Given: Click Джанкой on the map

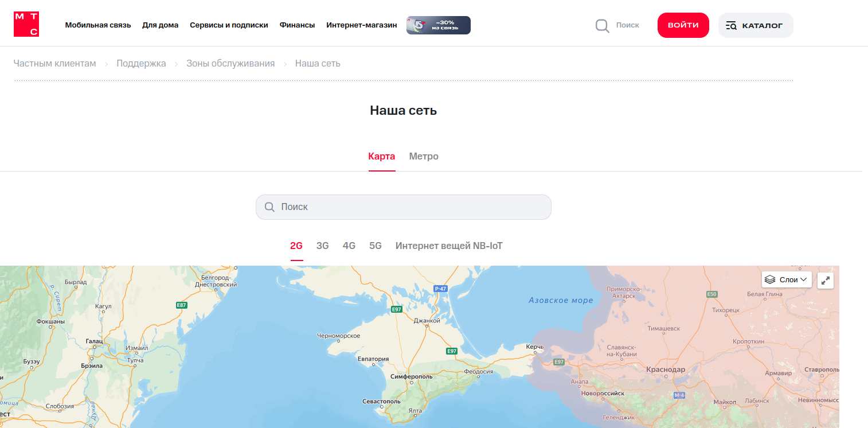Looking at the screenshot, I should (x=427, y=321).
